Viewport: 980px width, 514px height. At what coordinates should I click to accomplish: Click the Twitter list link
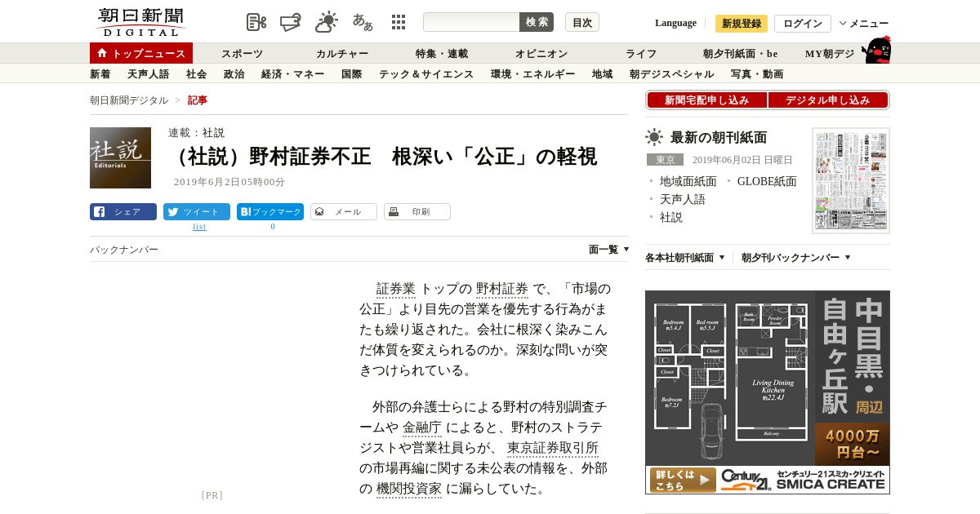pos(199,227)
